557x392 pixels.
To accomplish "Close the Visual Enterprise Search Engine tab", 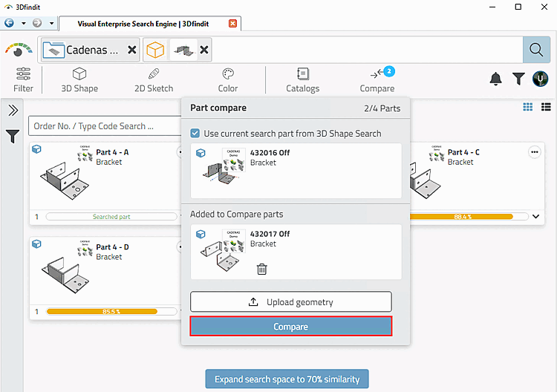I will [x=232, y=23].
